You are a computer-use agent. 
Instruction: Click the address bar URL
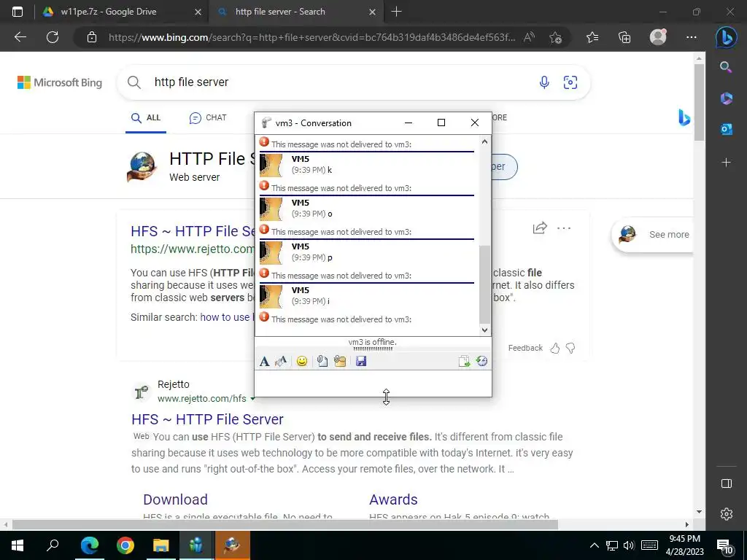(x=311, y=37)
